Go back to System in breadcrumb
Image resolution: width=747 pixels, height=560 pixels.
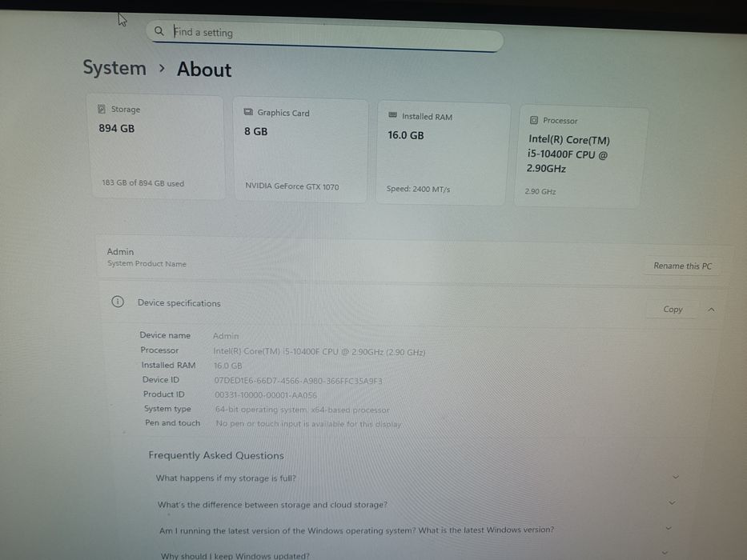point(114,68)
